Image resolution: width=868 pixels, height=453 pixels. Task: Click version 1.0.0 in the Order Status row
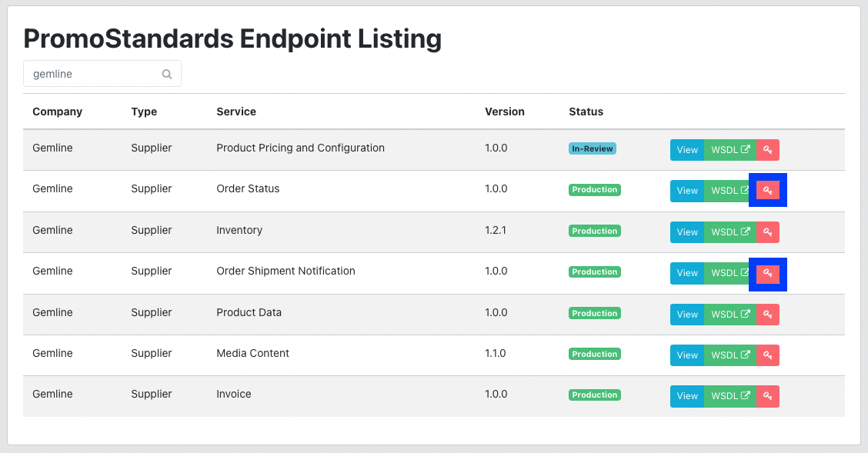pos(496,188)
